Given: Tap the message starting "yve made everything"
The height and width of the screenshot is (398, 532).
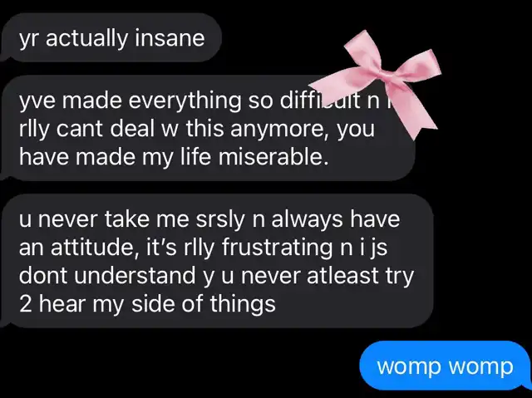Looking at the screenshot, I should pos(207,128).
